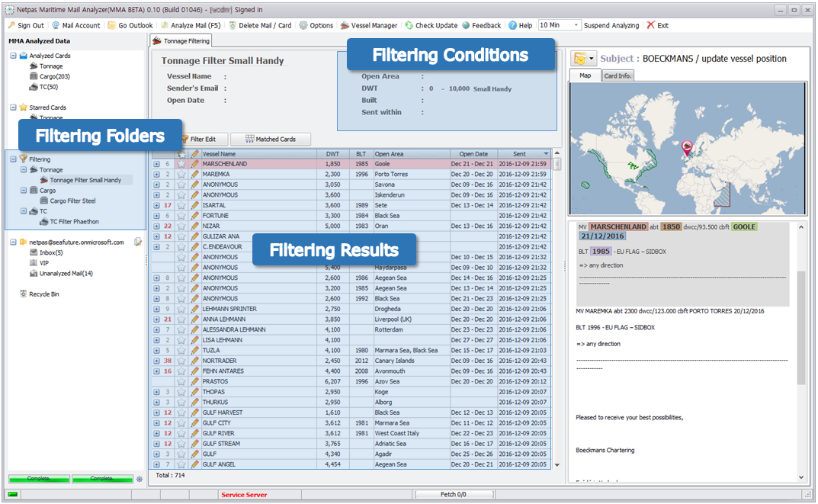
Task: Collapse the netpas mail account node
Action: click(x=13, y=242)
